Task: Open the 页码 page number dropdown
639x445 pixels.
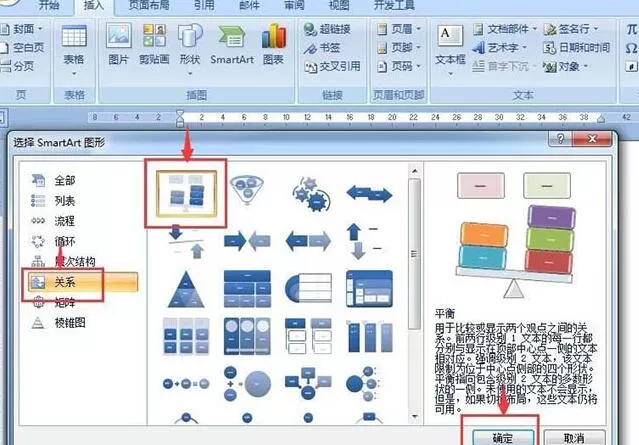Action: pyautogui.click(x=399, y=66)
